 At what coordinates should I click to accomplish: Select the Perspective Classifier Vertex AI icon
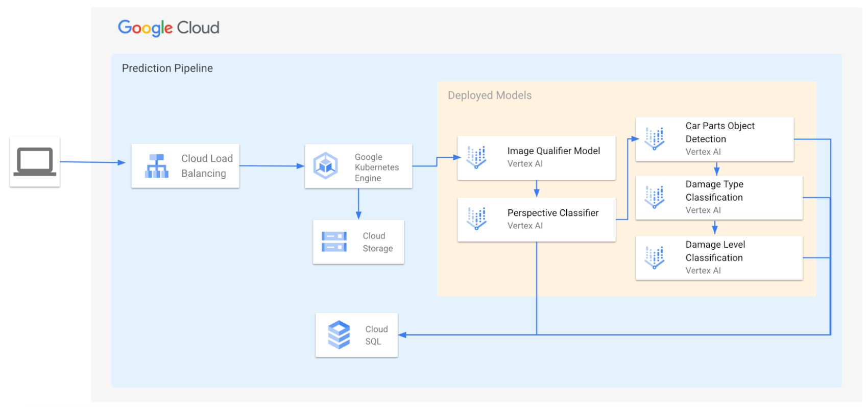click(476, 219)
